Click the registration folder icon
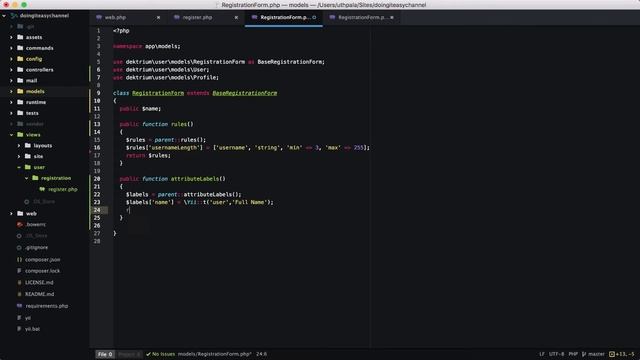Image resolution: width=640 pixels, height=360 pixels. [x=35, y=178]
